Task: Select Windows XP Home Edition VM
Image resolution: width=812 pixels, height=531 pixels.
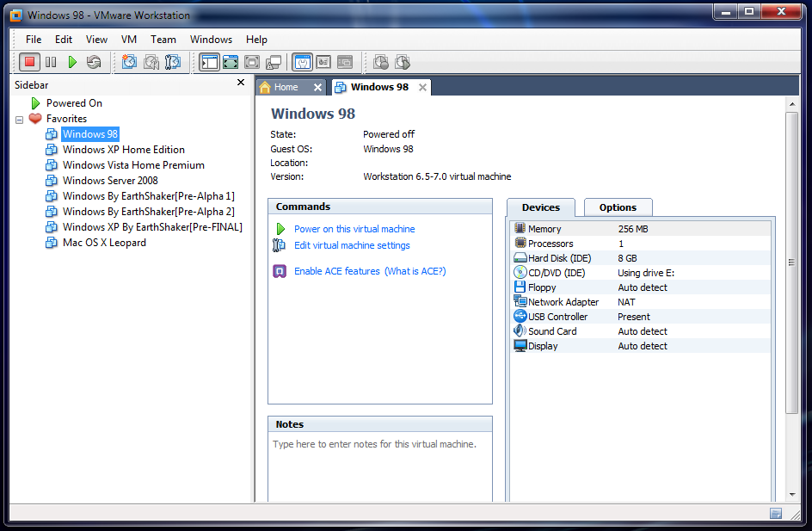Action: click(123, 150)
